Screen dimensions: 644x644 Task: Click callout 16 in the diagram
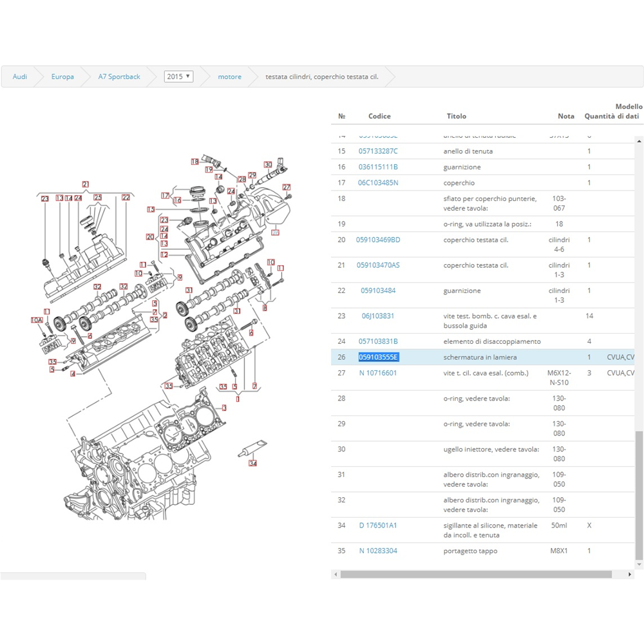(178, 200)
